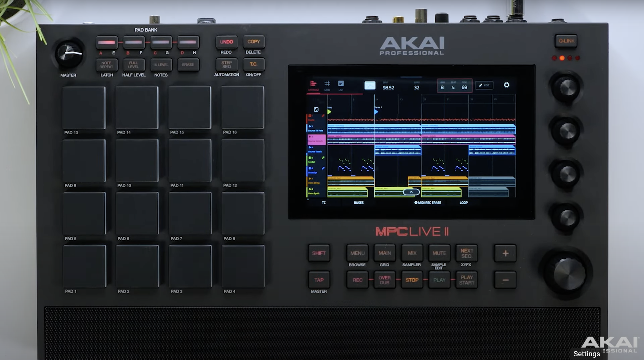Image resolution: width=644 pixels, height=360 pixels.
Task: Collapse the track list with the corner icon
Action: [316, 109]
